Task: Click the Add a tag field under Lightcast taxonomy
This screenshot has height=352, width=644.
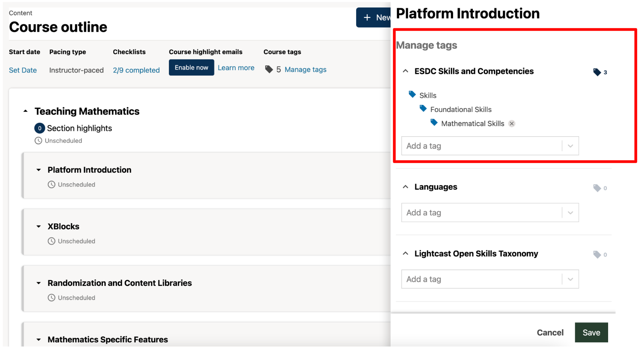Action: 490,279
